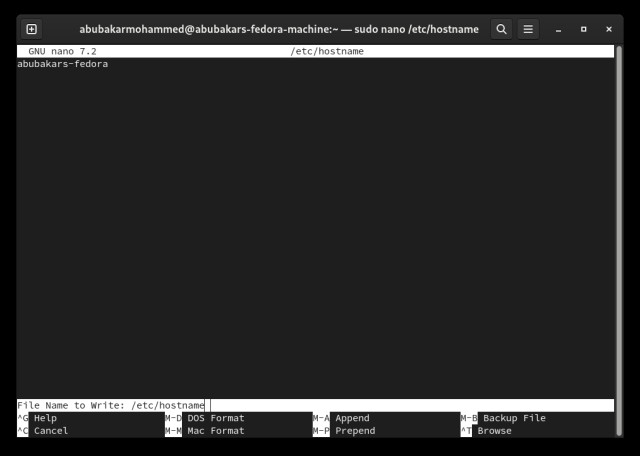Click the Backup File option
The width and height of the screenshot is (640, 456).
[x=514, y=418]
